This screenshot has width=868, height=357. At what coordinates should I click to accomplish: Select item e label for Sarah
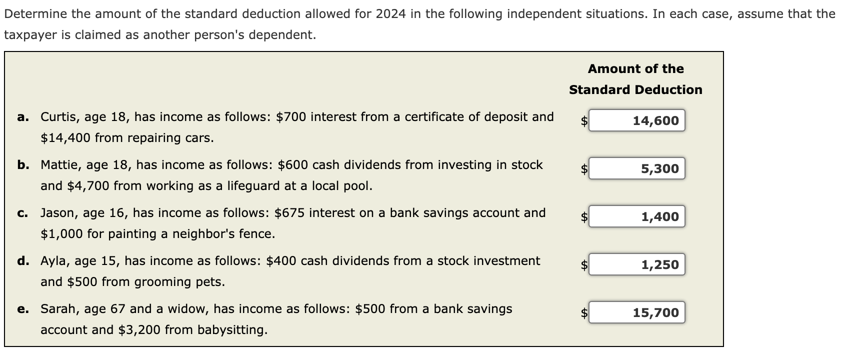(x=21, y=309)
